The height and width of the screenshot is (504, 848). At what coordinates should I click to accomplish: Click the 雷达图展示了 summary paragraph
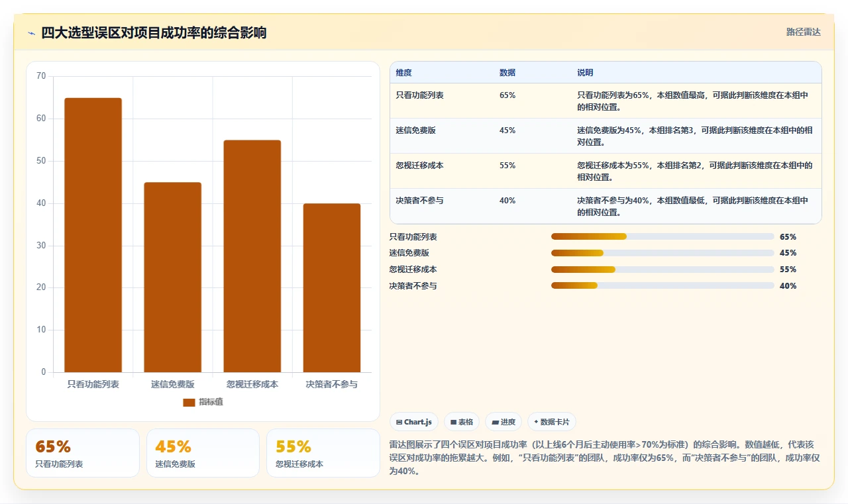[604, 458]
